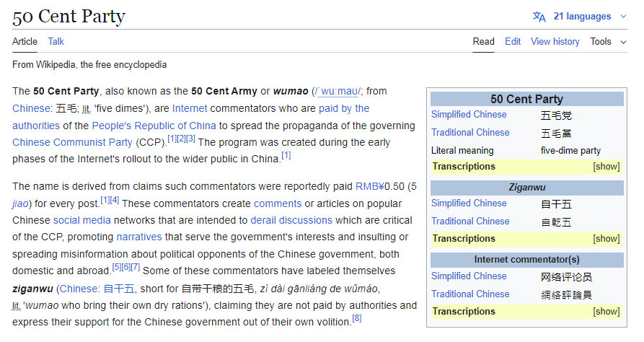Viewport: 644px width, 342px height.
Task: Click 'From Wikipedia, the free encyclopedia' tagline
Action: 89,65
